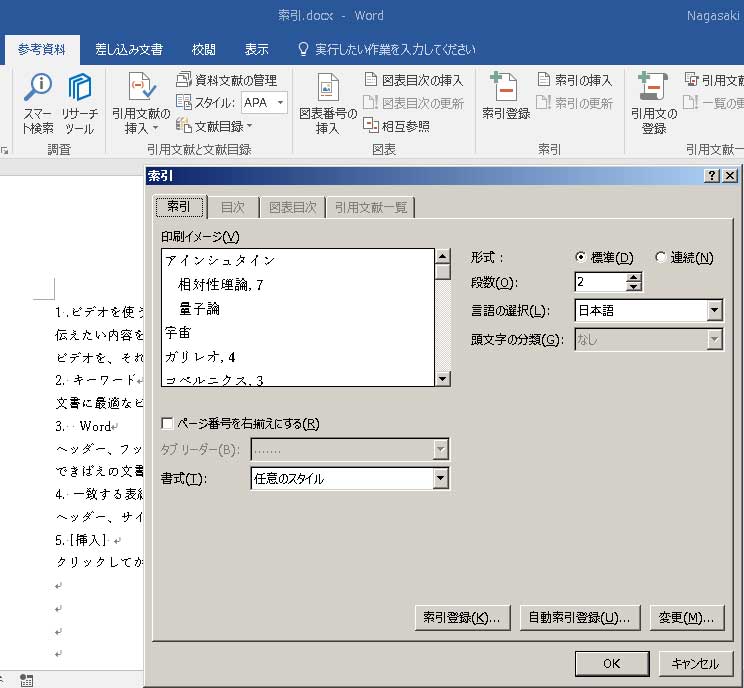
Task: Click the 索引登録 ribbon icon
Action: tap(505, 90)
